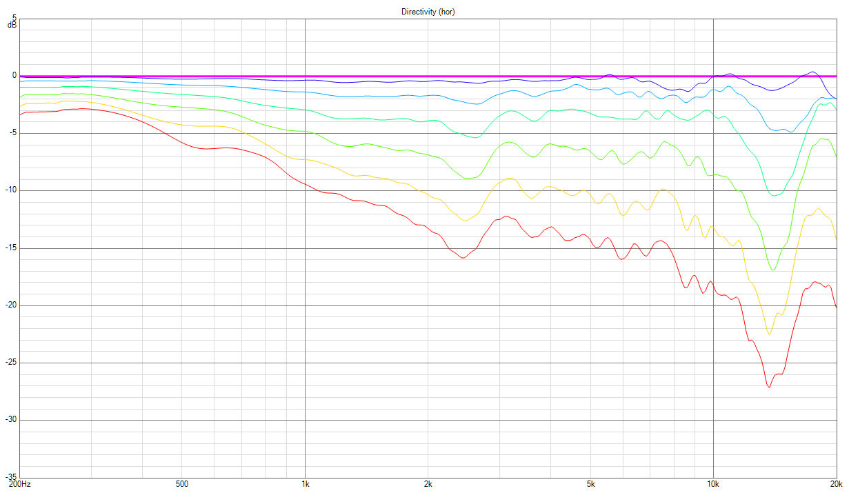This screenshot has height=504, width=849.
Task: Click the 2k frequency axis label
Action: pos(428,484)
